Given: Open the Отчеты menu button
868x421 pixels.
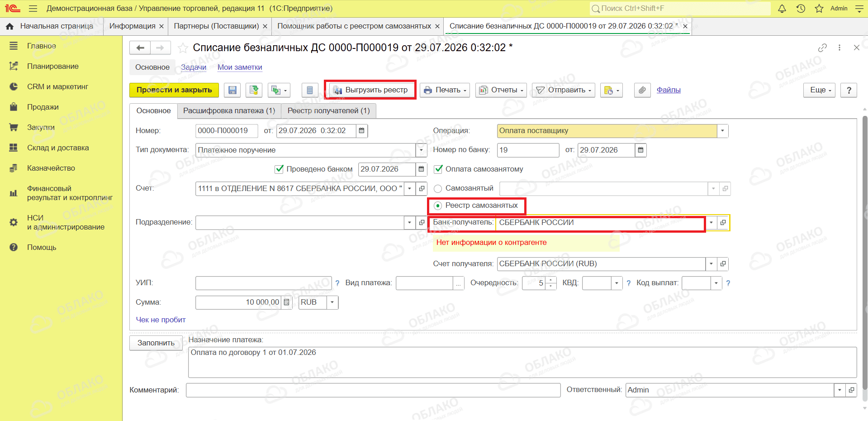Looking at the screenshot, I should point(501,90).
